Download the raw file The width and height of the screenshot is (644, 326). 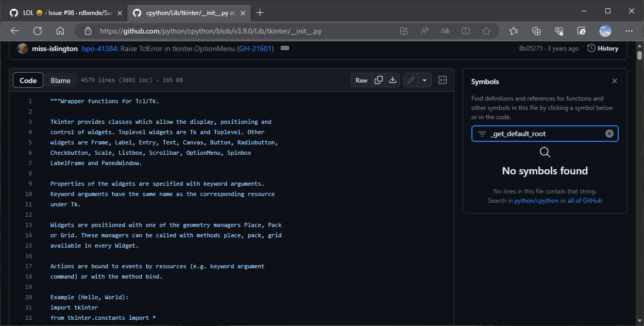[392, 80]
